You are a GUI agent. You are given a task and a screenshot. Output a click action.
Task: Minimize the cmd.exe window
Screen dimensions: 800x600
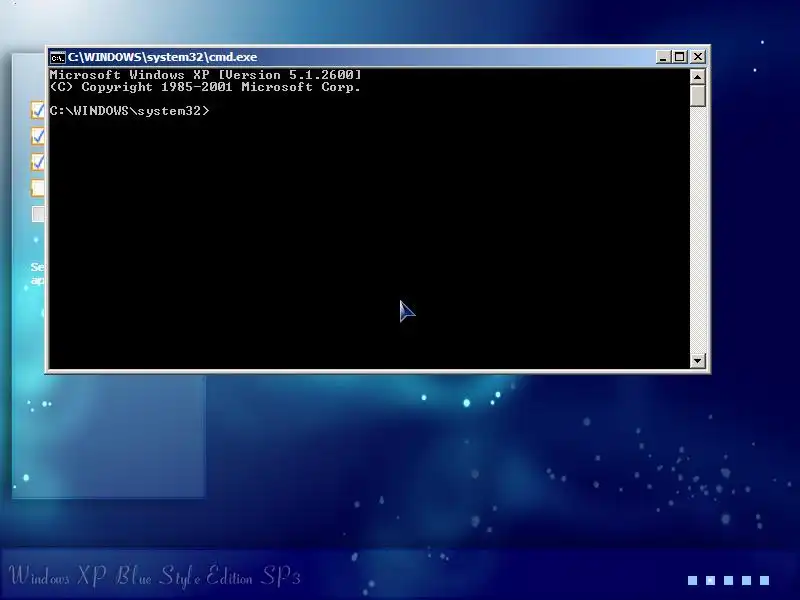pyautogui.click(x=663, y=57)
